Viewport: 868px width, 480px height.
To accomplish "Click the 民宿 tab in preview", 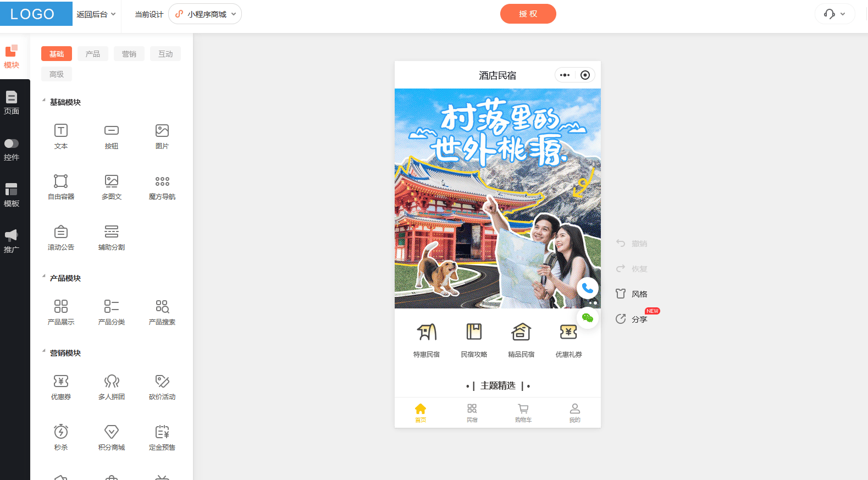I will pyautogui.click(x=472, y=412).
